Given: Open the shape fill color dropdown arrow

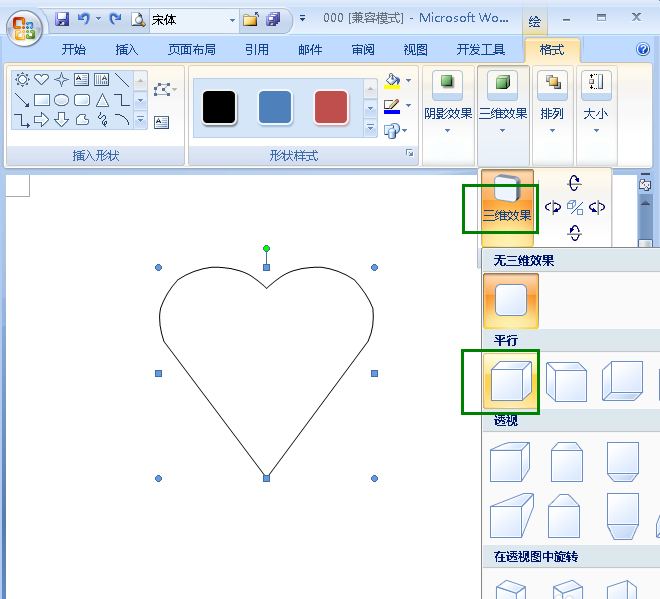Looking at the screenshot, I should (408, 81).
